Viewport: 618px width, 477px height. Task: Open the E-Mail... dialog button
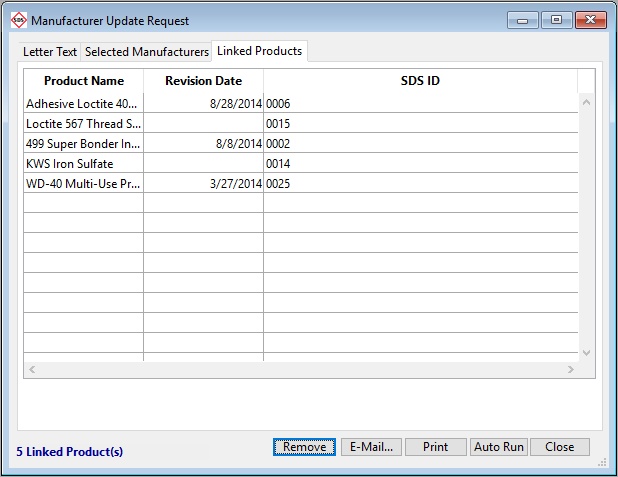click(x=371, y=447)
